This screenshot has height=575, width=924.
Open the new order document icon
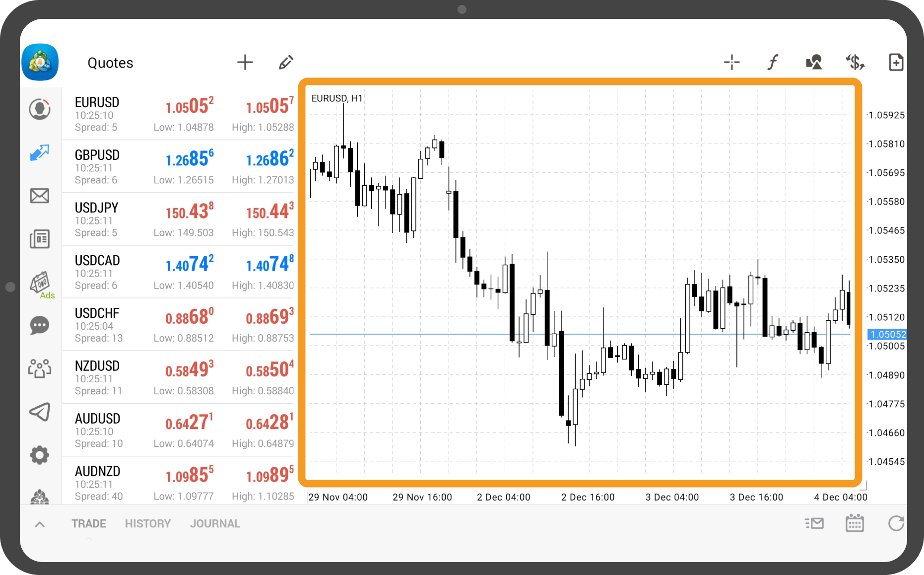(896, 63)
